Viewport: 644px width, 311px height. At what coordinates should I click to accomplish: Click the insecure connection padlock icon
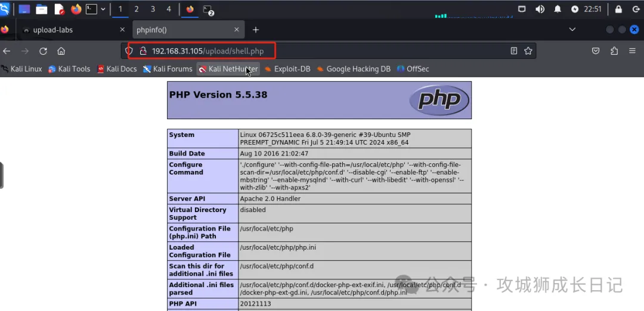143,51
